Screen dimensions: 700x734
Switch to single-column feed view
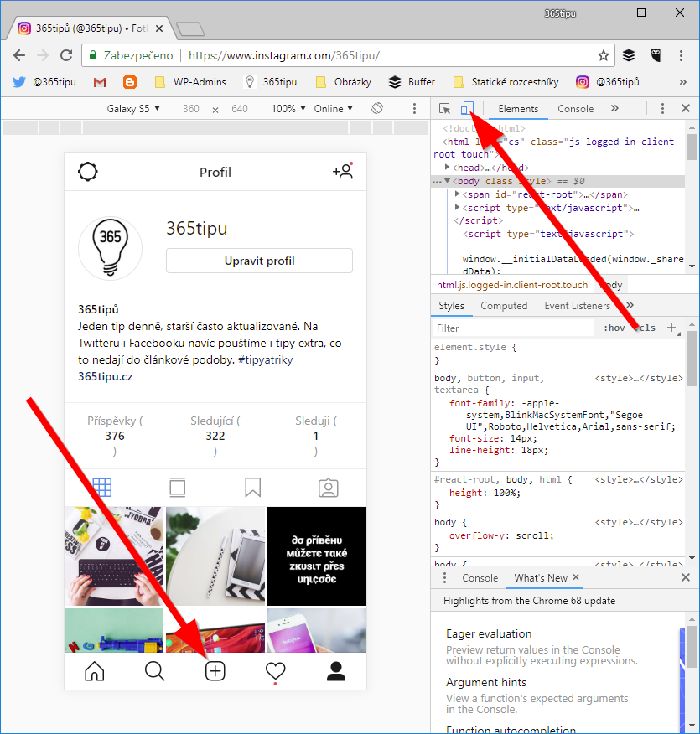tap(178, 488)
